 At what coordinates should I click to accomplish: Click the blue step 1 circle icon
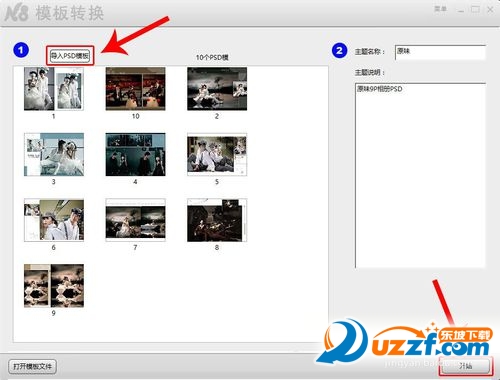point(21,50)
